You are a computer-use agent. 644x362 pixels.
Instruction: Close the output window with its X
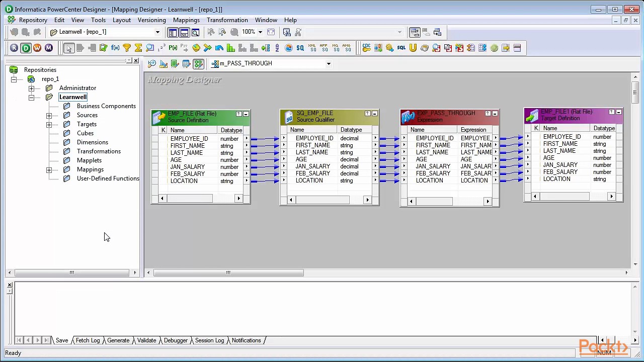click(x=10, y=285)
